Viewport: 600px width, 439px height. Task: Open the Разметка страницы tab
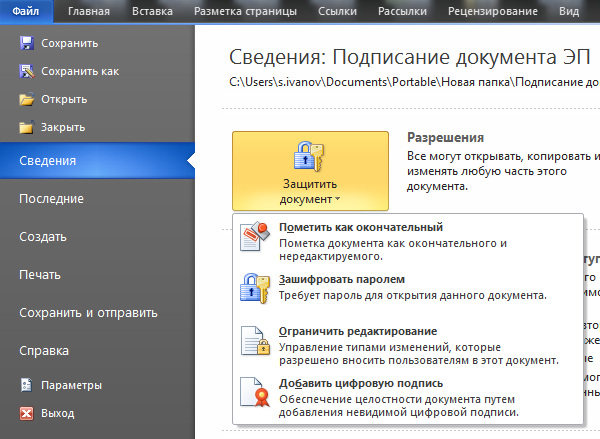pos(245,11)
